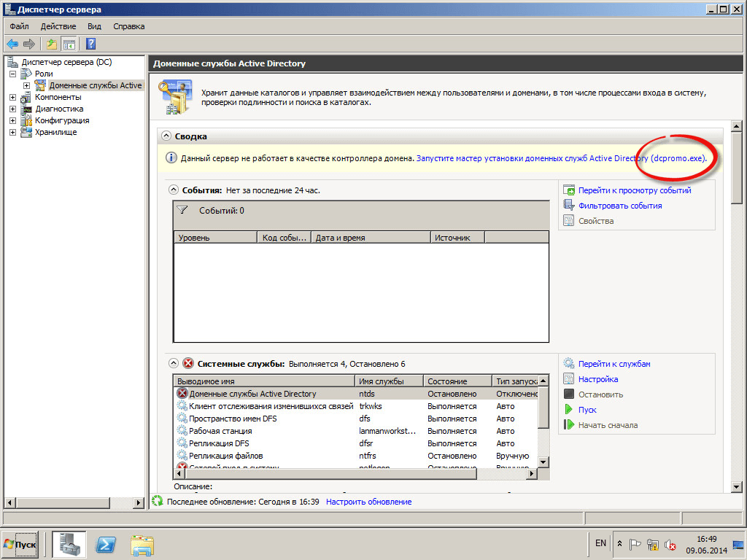Collapse the Сводка section
Image resolution: width=747 pixels, height=560 pixels.
point(166,136)
